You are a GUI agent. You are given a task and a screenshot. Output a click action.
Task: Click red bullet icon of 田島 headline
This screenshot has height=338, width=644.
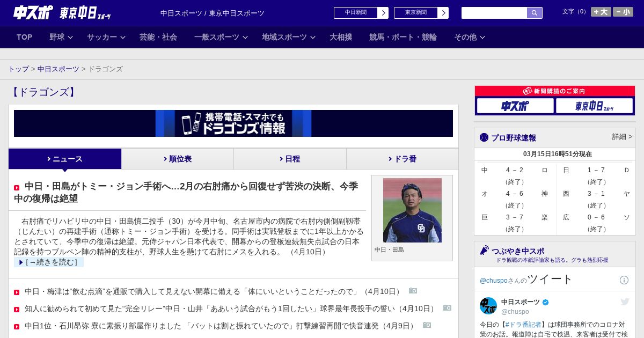click(17, 188)
